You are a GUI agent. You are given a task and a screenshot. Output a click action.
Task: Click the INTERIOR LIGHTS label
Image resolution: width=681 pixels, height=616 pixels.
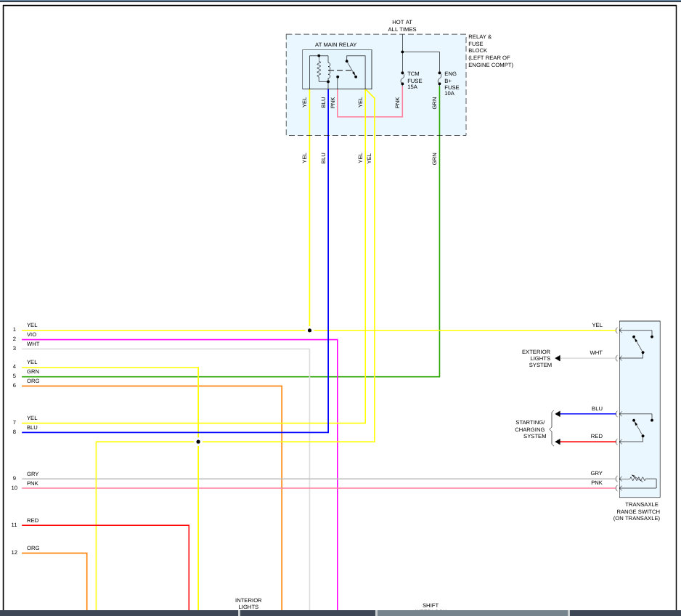248,604
